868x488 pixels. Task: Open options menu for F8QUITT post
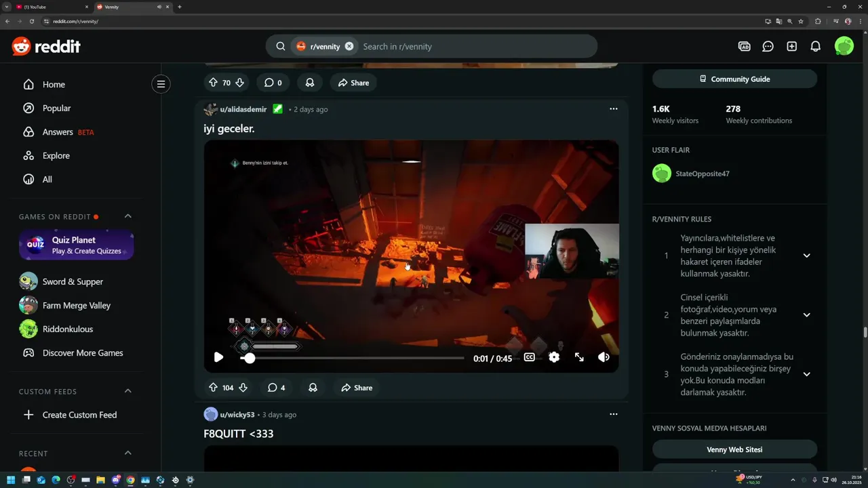pos(613,414)
